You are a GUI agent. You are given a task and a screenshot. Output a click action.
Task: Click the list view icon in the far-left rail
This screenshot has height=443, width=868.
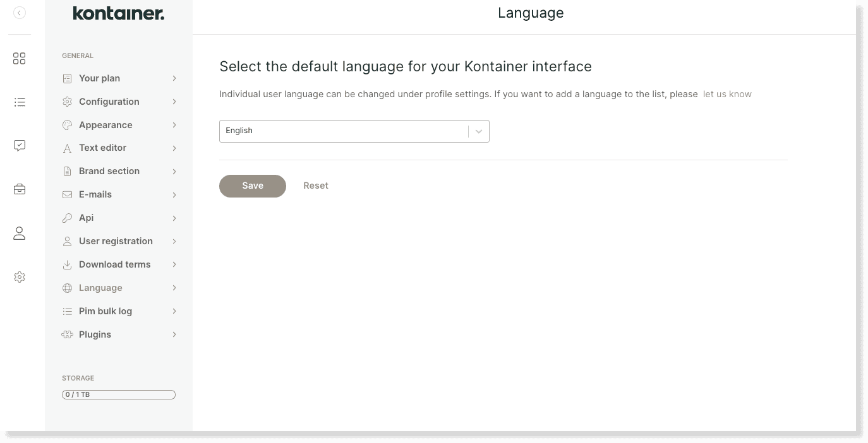(19, 102)
